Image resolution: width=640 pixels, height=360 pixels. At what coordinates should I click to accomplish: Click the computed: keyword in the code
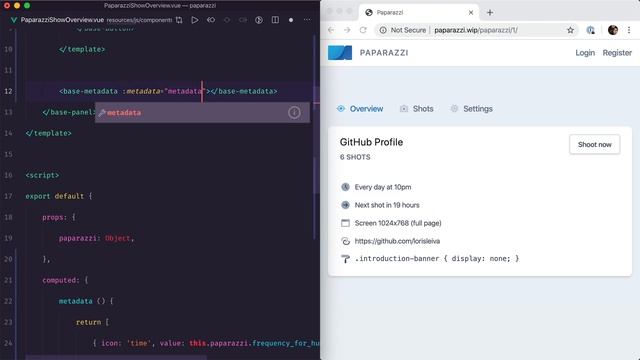[x=61, y=280]
